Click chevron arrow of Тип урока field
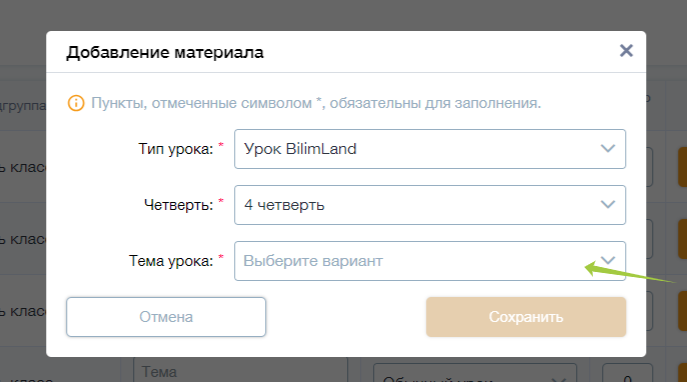This screenshot has width=687, height=382. coord(608,149)
